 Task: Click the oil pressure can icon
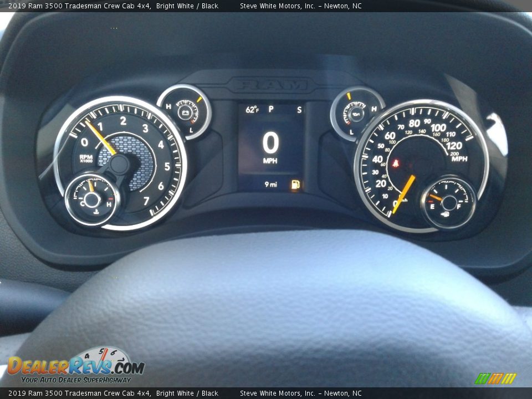[356, 114]
